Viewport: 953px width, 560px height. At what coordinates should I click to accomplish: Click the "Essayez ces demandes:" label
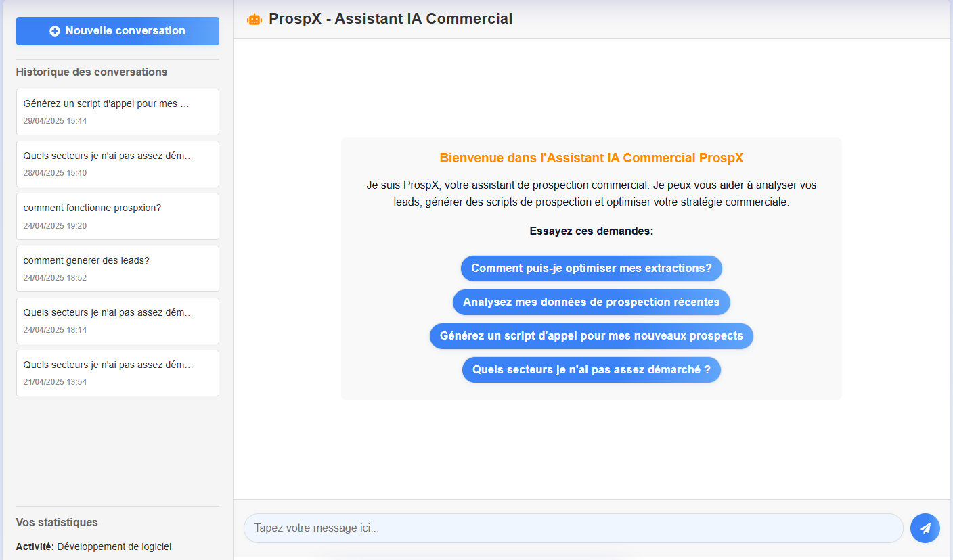click(x=591, y=231)
